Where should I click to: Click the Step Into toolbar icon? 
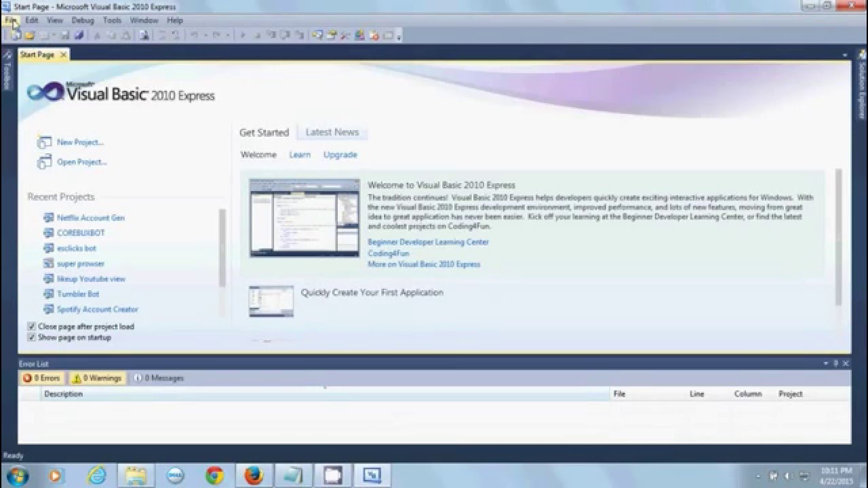[x=270, y=35]
